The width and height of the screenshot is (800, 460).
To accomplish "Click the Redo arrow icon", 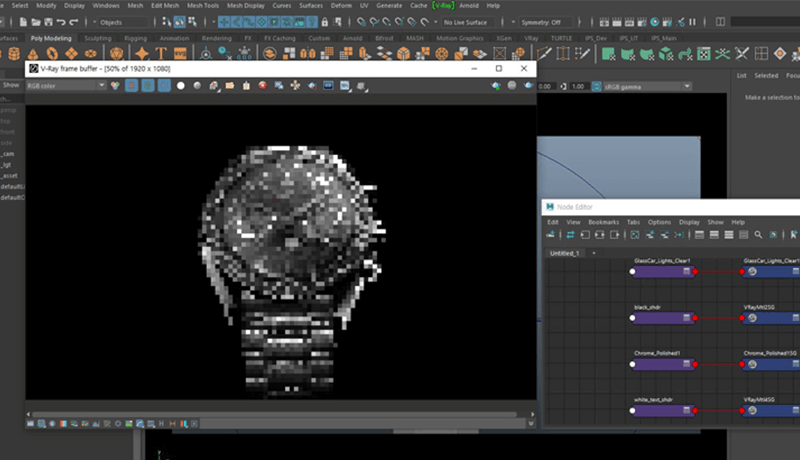I will [74, 22].
